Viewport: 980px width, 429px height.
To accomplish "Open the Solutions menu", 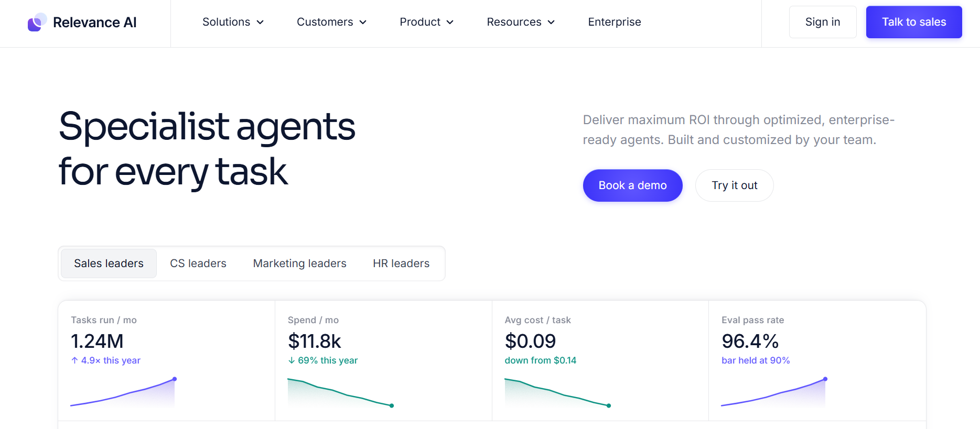I will tap(233, 22).
